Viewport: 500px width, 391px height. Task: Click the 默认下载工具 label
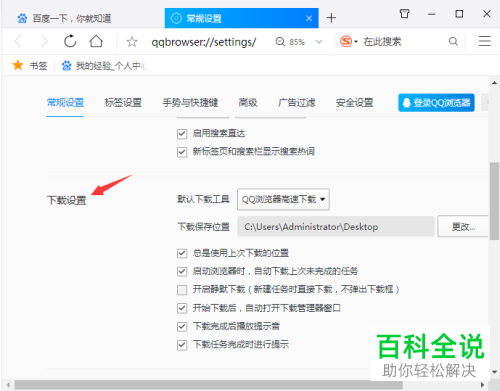[203, 199]
